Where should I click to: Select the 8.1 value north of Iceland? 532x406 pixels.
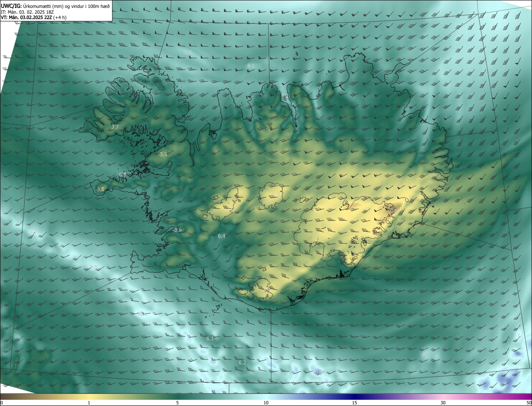coord(251,66)
